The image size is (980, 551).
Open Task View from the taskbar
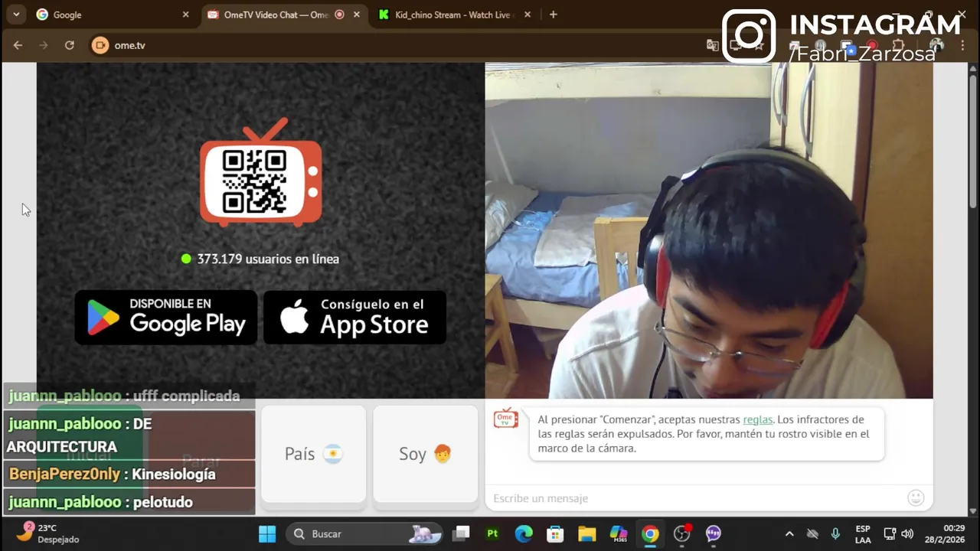tap(460, 533)
